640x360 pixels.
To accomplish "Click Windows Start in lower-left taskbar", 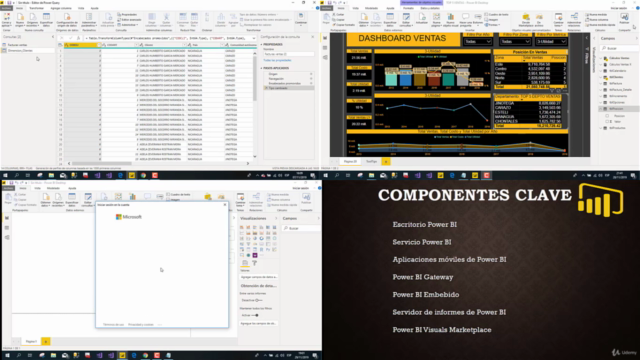I will point(7,356).
